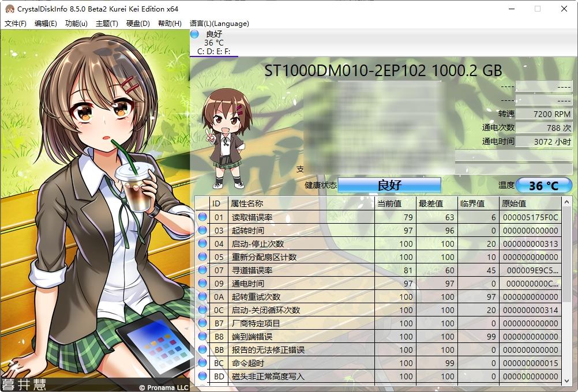Viewport: 578px width, 392px height.
Task: Click the 转速 label
Action: [x=506, y=114]
